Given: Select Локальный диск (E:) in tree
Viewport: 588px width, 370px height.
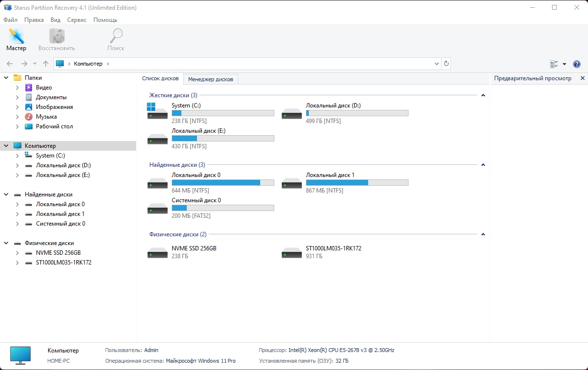Looking at the screenshot, I should point(63,175).
